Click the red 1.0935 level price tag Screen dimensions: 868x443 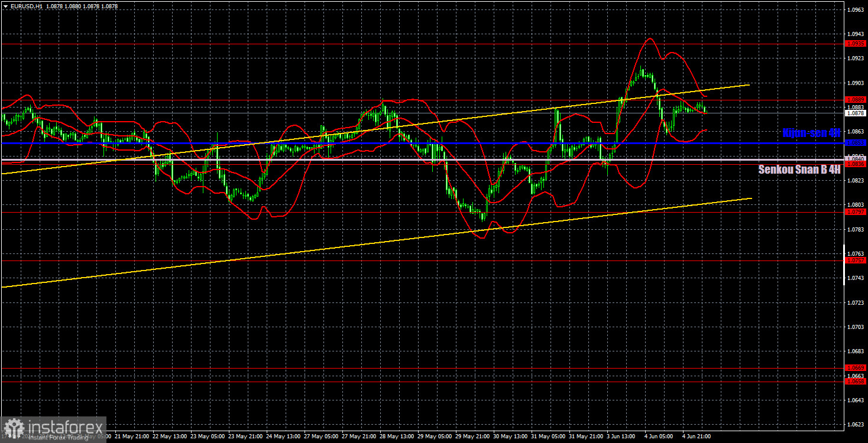click(x=856, y=44)
